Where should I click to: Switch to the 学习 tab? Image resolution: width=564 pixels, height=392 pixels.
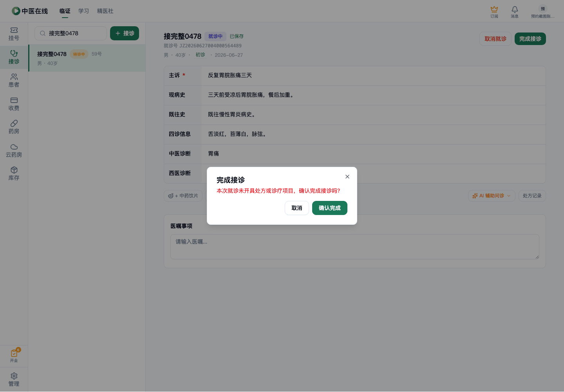click(84, 11)
